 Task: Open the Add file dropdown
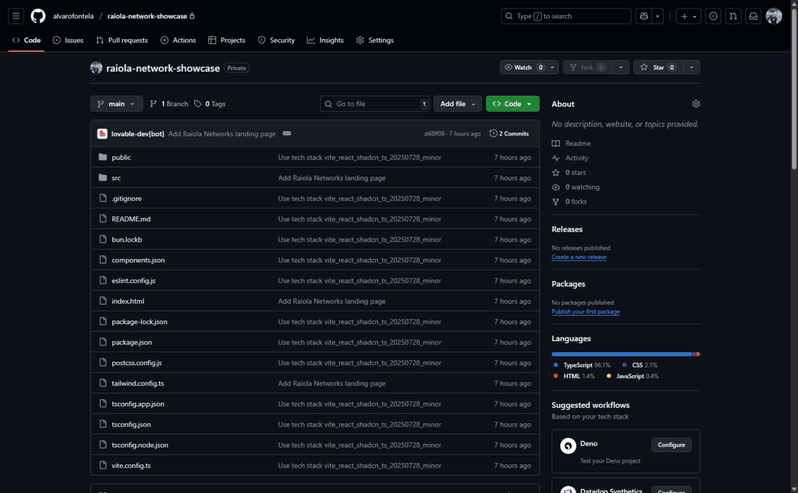click(458, 104)
